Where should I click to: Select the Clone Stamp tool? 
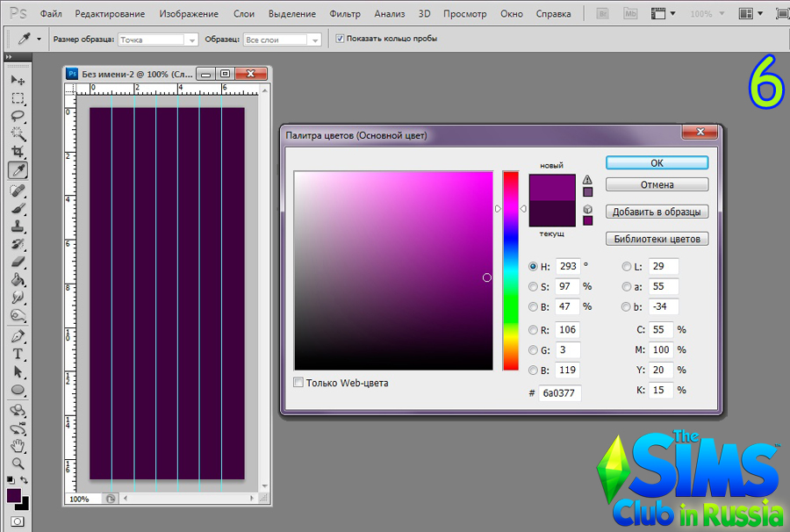(18, 226)
